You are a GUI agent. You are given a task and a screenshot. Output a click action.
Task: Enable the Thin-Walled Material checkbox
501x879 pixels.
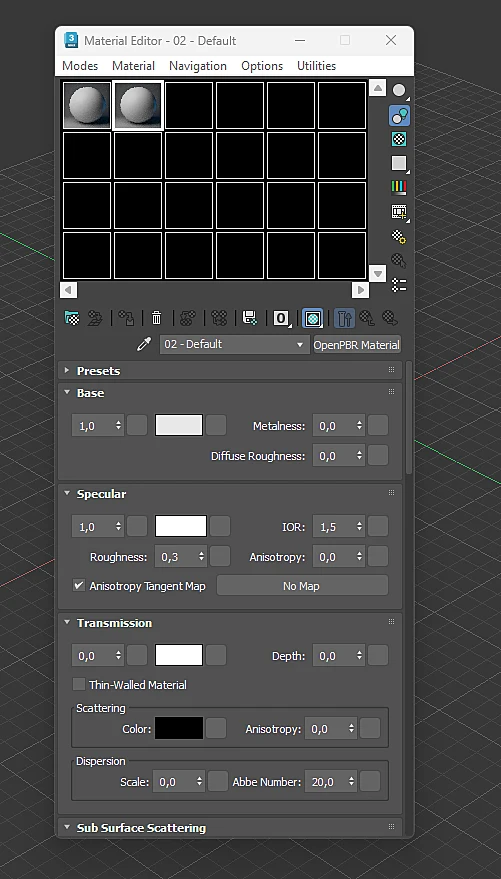point(79,684)
